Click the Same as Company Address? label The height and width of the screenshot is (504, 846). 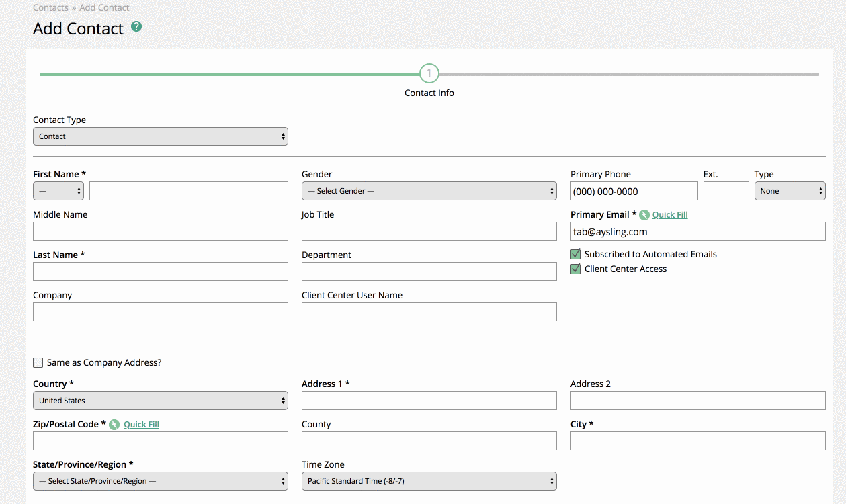point(104,363)
